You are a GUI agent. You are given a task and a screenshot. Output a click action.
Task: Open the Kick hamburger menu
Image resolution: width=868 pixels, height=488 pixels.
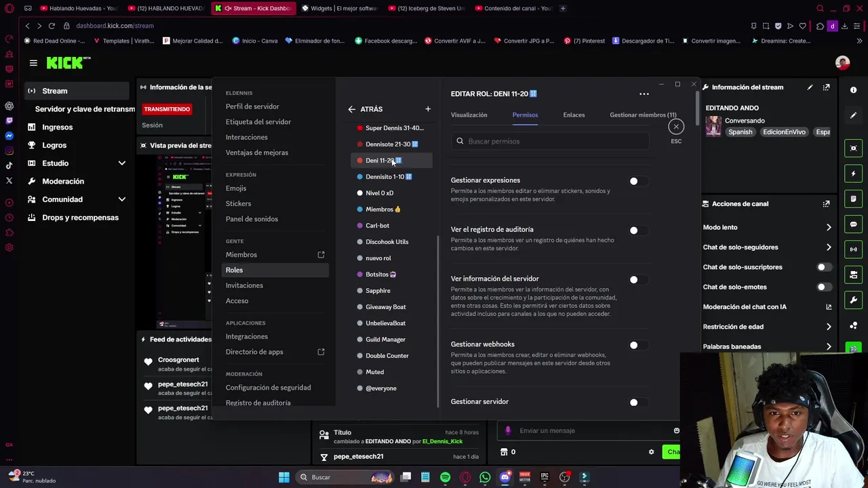33,63
